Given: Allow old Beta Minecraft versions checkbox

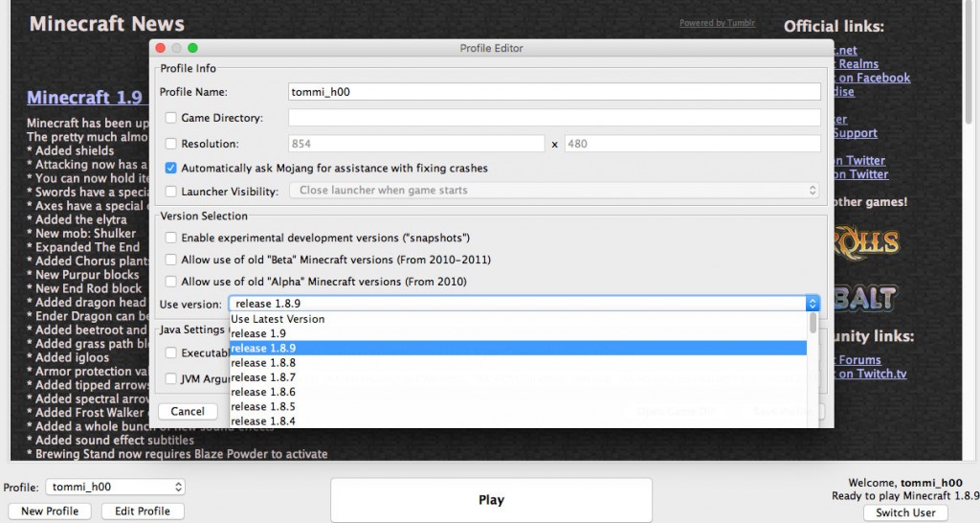Looking at the screenshot, I should click(171, 260).
